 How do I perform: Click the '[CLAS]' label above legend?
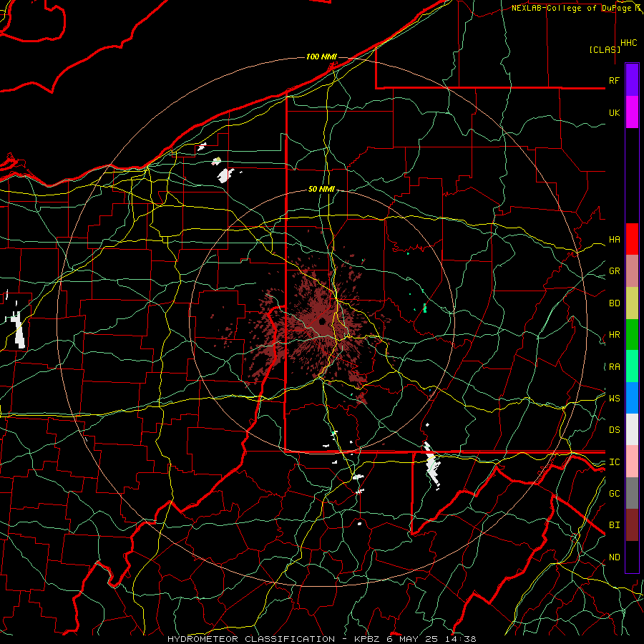click(605, 49)
